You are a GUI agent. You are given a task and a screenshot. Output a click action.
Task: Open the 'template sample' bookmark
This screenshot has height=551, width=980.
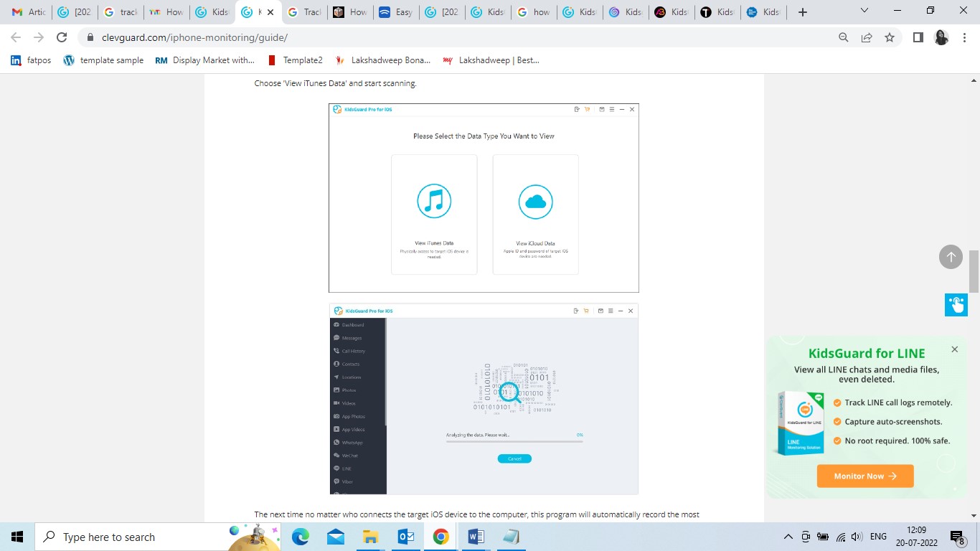(103, 60)
